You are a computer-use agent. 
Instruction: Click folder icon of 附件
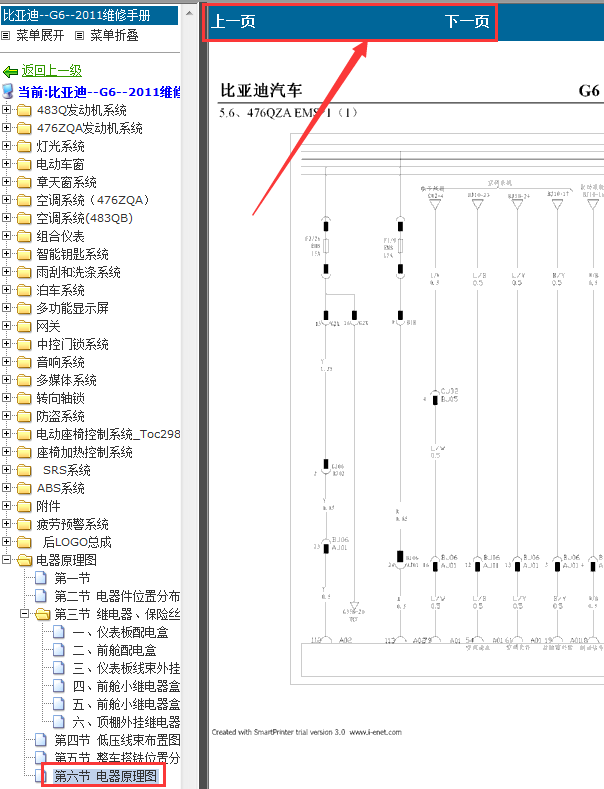click(x=24, y=506)
